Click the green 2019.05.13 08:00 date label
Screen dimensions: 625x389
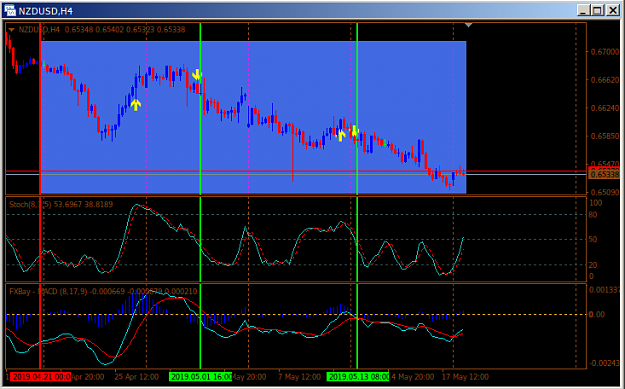point(358,377)
